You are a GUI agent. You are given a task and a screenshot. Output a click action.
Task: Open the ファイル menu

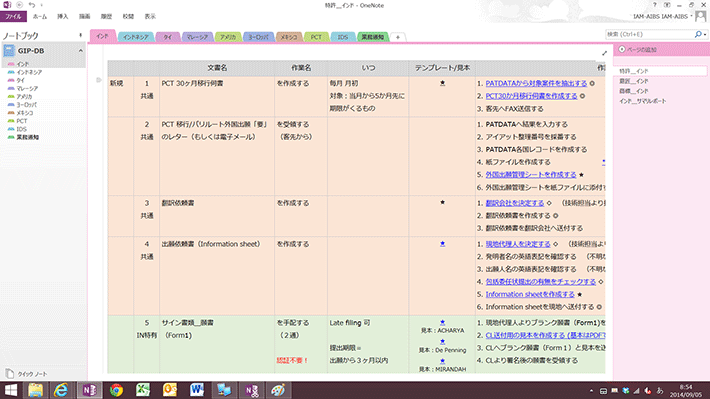13,16
